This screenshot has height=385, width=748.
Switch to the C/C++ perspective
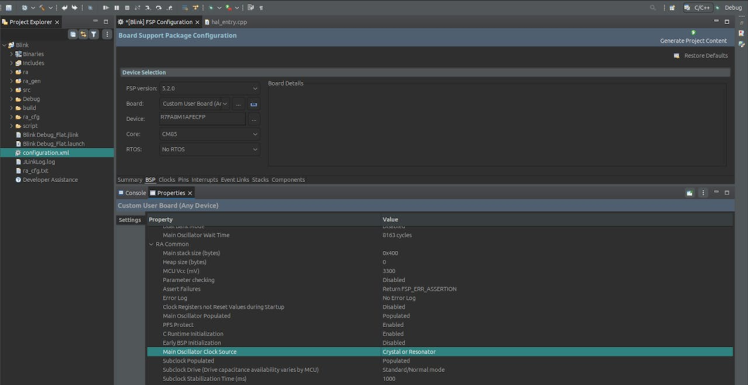[698, 8]
